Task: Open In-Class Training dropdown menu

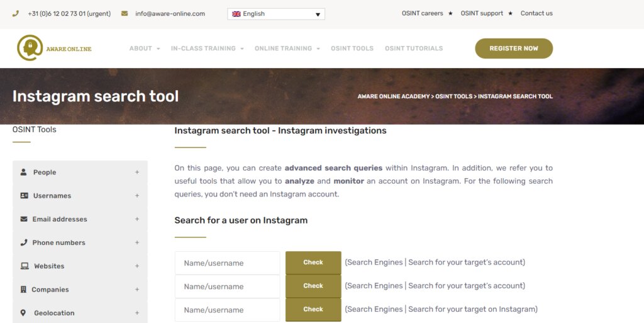Action: click(x=207, y=48)
